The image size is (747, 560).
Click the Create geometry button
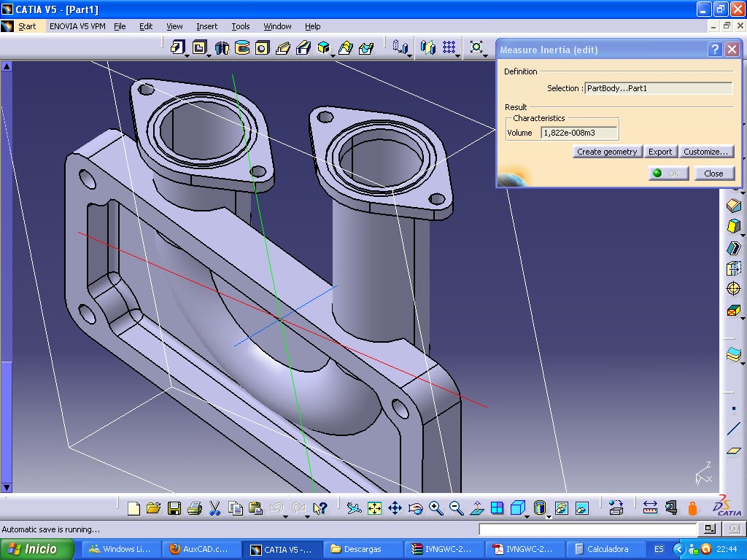point(607,152)
